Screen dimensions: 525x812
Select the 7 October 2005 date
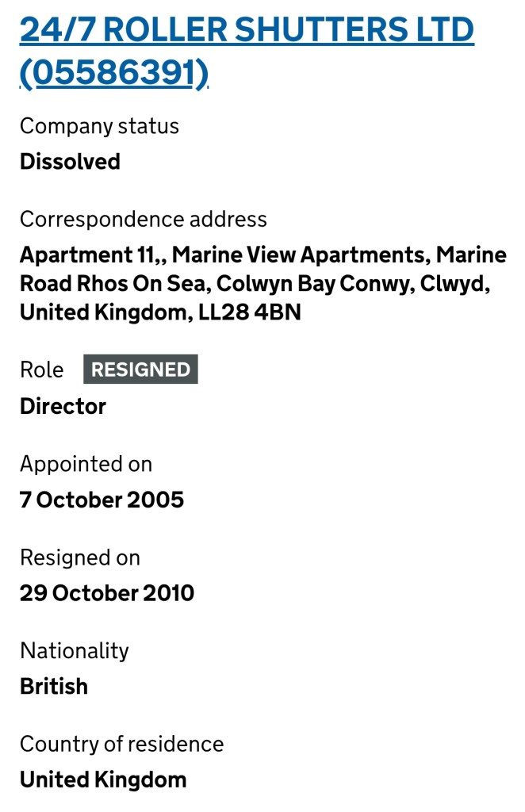[102, 500]
